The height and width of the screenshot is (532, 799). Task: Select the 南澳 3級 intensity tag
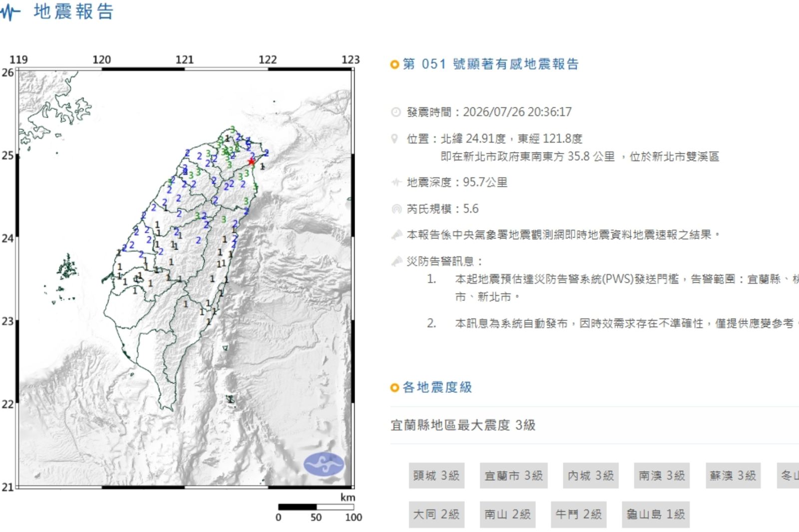[662, 476]
